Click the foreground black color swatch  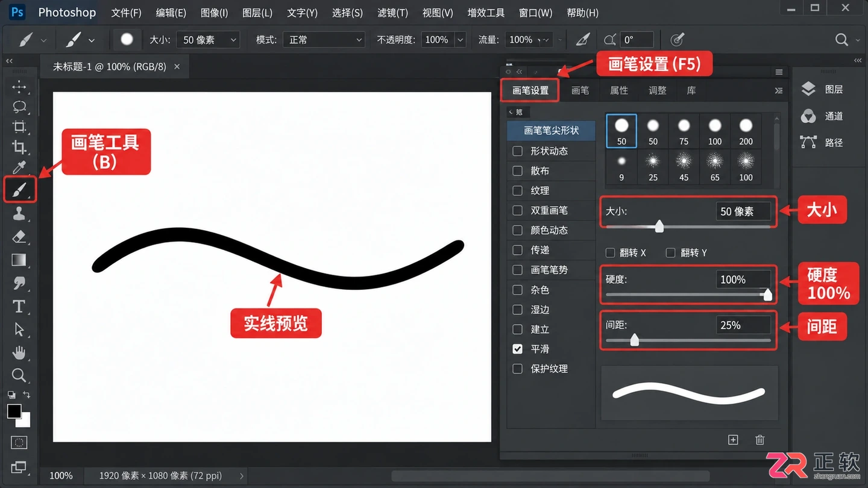(14, 411)
